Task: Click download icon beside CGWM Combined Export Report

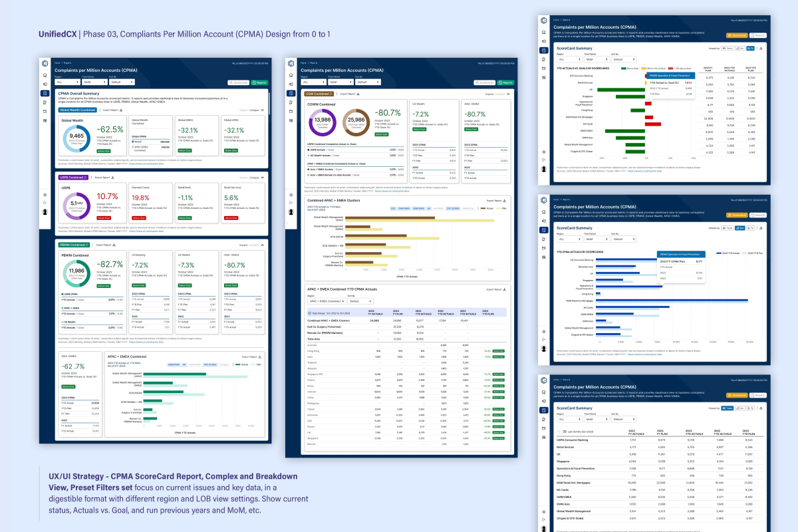Action: coord(358,94)
